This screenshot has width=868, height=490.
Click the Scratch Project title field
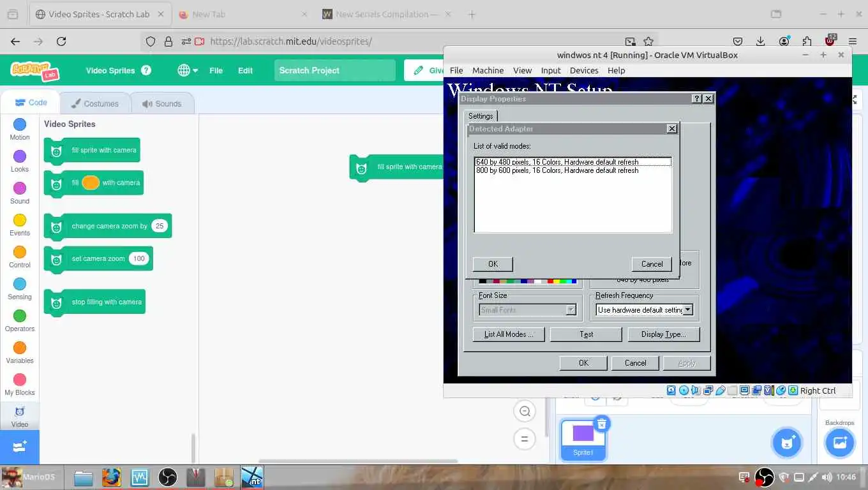pyautogui.click(x=335, y=70)
